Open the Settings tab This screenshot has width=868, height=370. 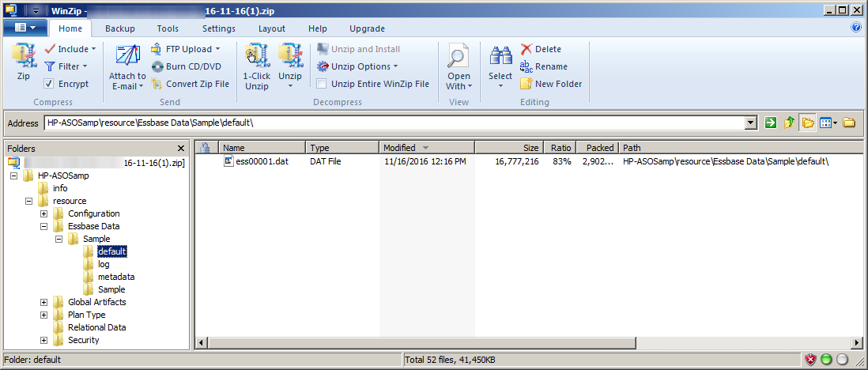[x=219, y=28]
